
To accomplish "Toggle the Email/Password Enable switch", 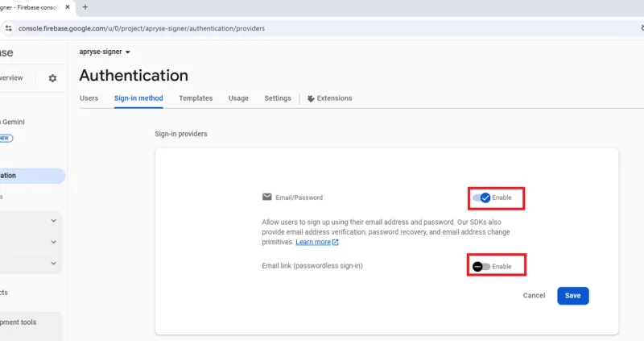I will [x=481, y=198].
